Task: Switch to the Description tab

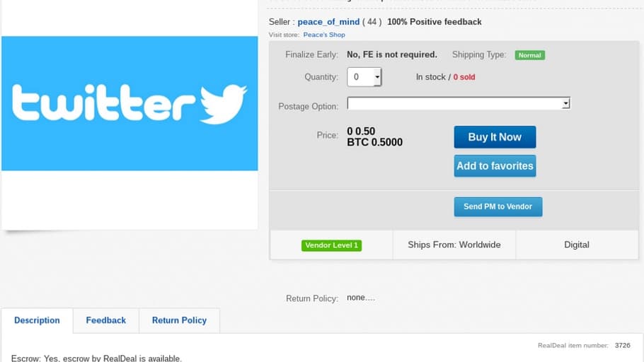Action: click(37, 320)
